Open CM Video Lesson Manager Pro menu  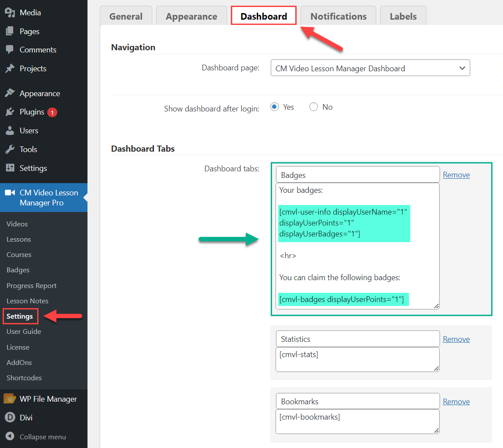[49, 198]
